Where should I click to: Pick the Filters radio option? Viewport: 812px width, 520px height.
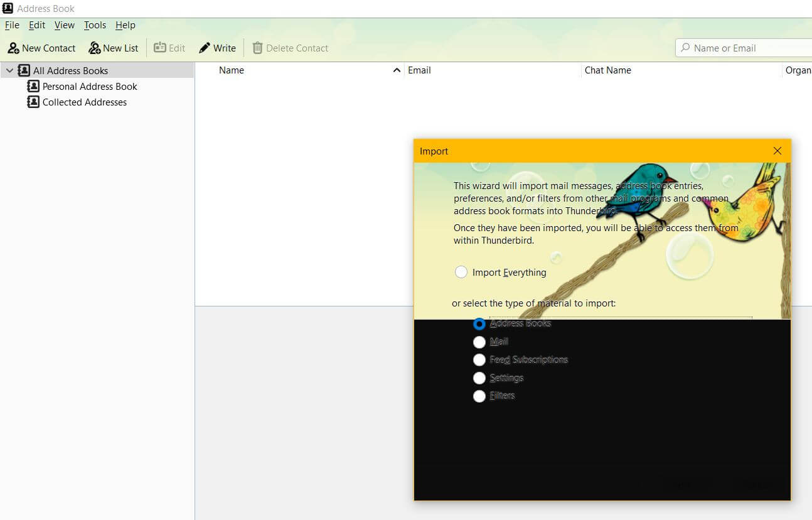coord(479,396)
